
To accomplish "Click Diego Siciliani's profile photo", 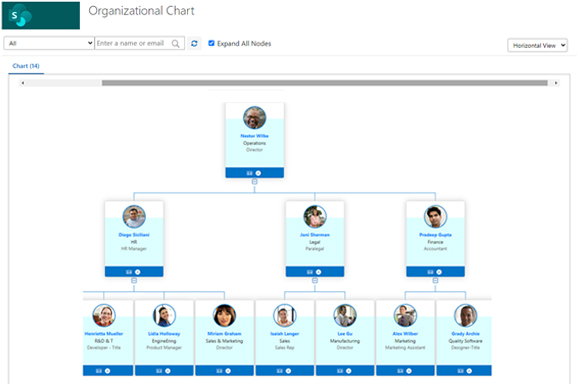I will click(134, 217).
